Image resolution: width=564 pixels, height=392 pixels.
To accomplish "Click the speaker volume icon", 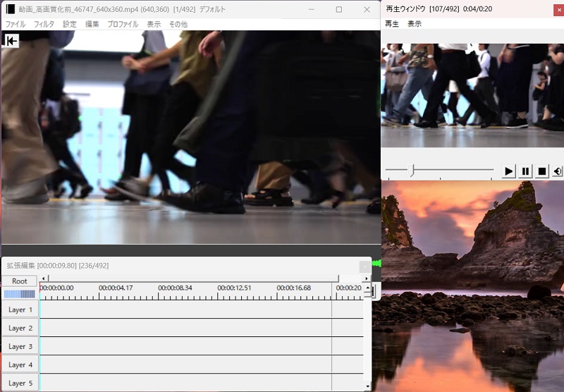I will (558, 171).
